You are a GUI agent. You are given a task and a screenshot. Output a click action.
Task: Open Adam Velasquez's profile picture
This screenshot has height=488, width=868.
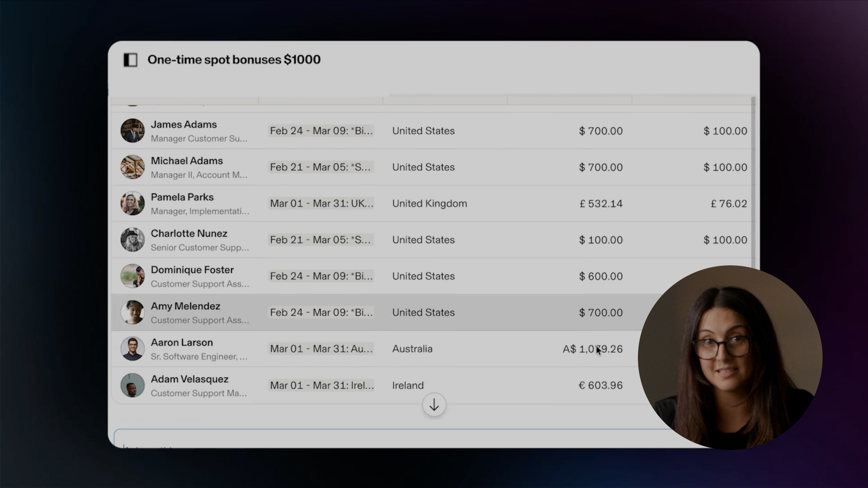click(x=132, y=385)
